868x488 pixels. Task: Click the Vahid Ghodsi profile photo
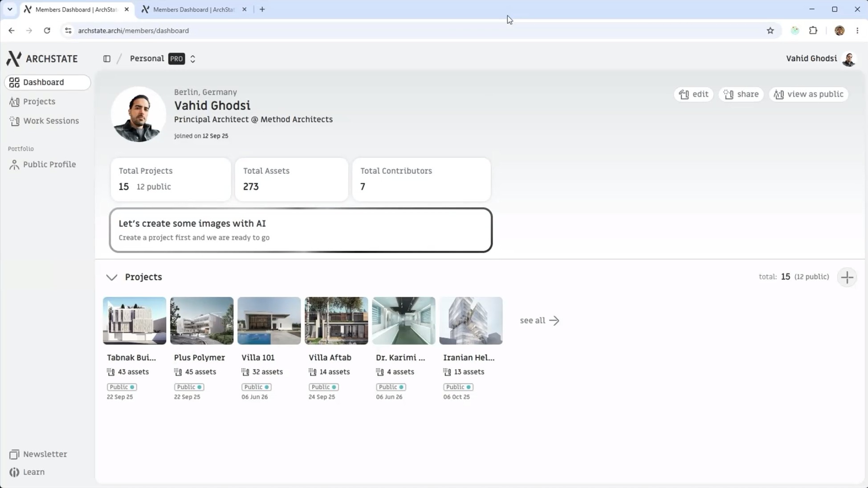coord(138,114)
